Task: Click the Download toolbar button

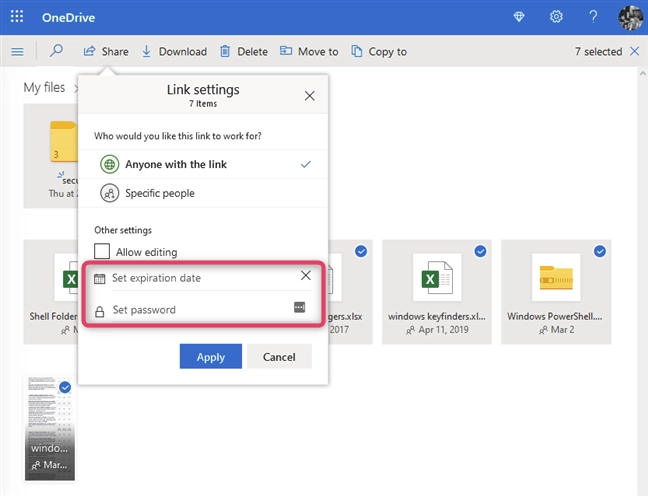Action: pos(174,52)
